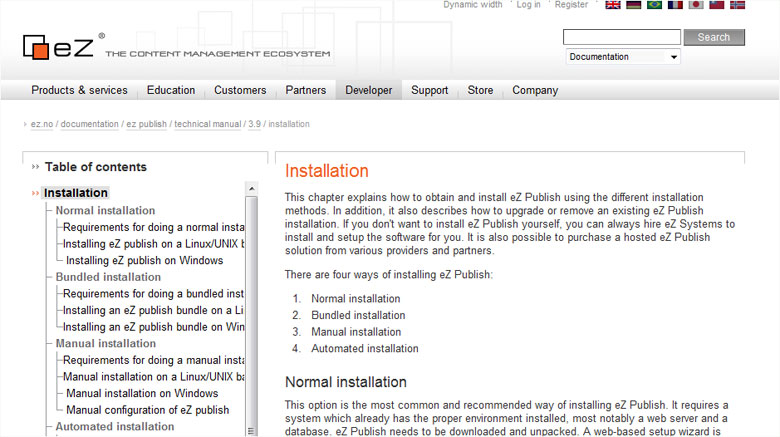Viewport: 780px width, 437px height.
Task: Switch to the English (UK flag) language
Action: coord(613,5)
